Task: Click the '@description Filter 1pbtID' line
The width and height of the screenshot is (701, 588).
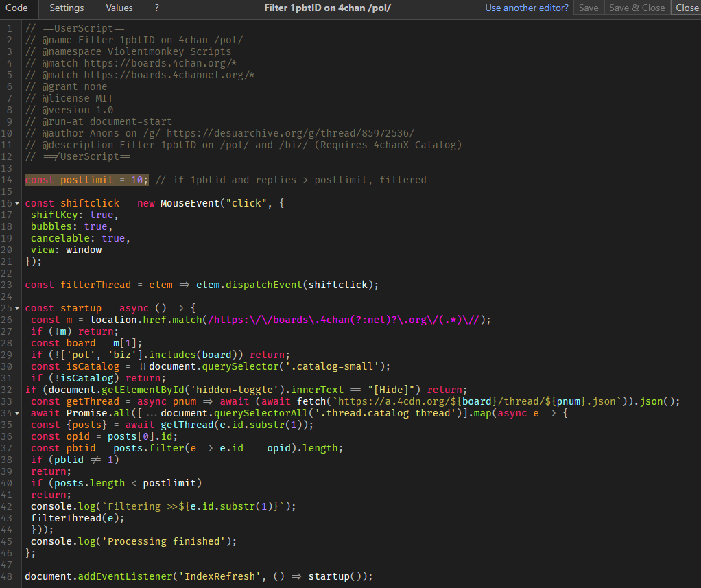Action: [243, 145]
